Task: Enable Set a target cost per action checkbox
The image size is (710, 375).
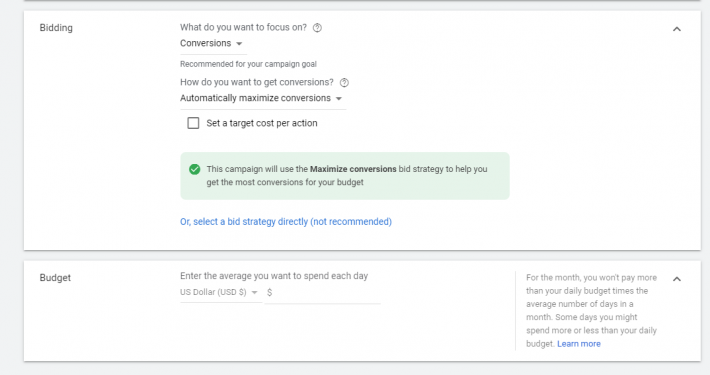Action: [193, 123]
